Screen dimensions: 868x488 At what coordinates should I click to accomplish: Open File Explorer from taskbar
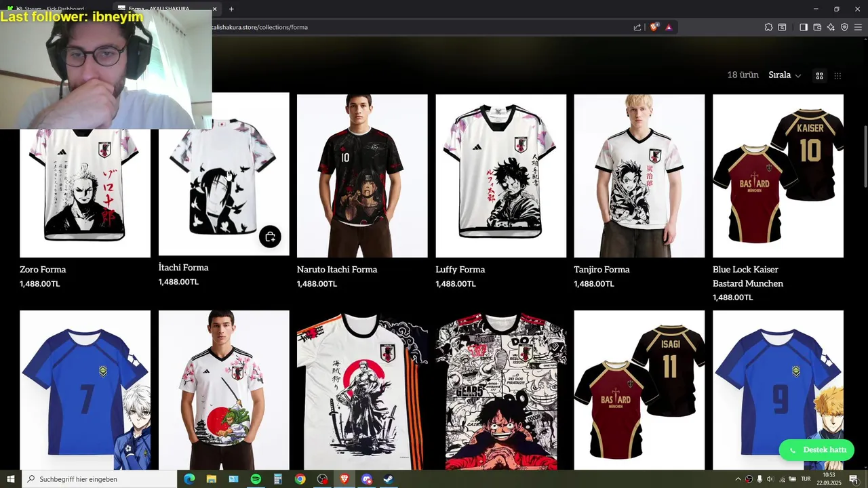[212, 479]
